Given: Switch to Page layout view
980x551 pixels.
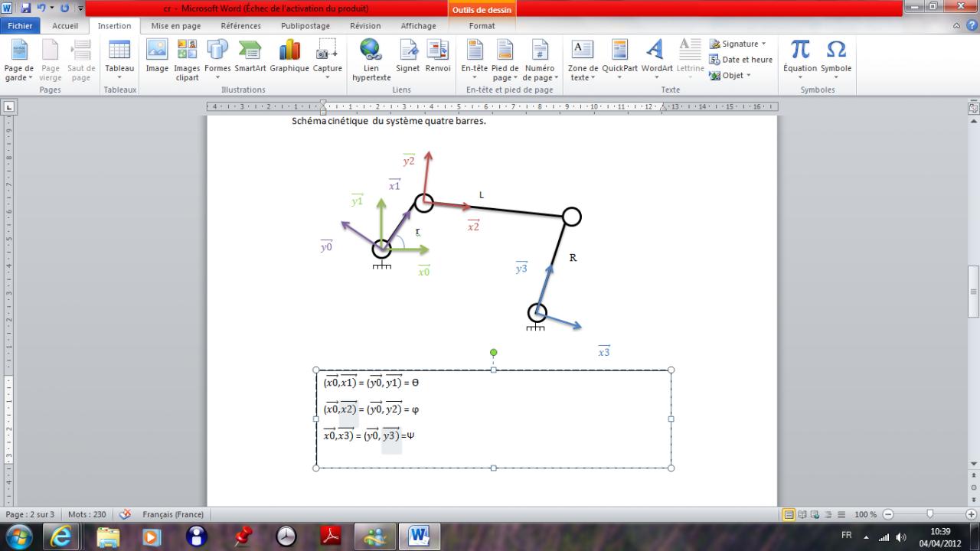Looking at the screenshot, I should (789, 514).
